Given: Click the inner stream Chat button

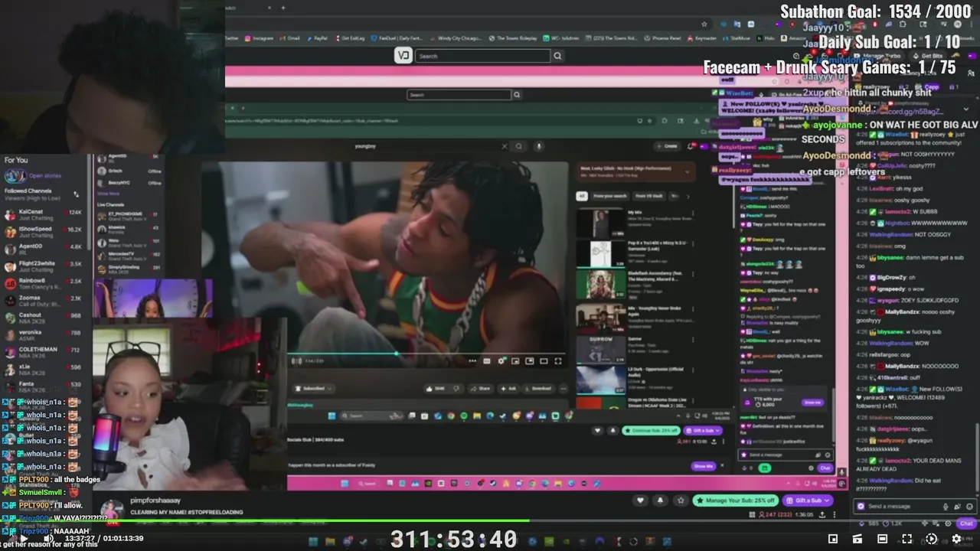Looking at the screenshot, I should (825, 468).
